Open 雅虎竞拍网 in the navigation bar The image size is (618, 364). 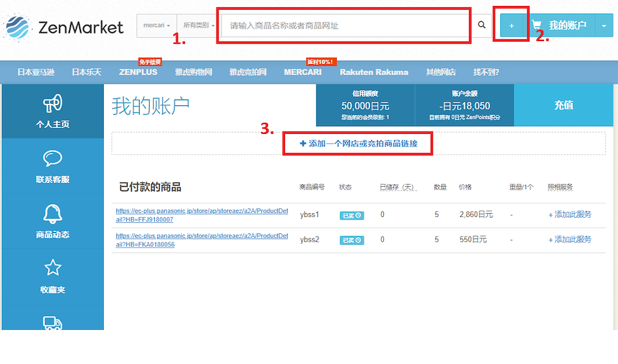(248, 72)
